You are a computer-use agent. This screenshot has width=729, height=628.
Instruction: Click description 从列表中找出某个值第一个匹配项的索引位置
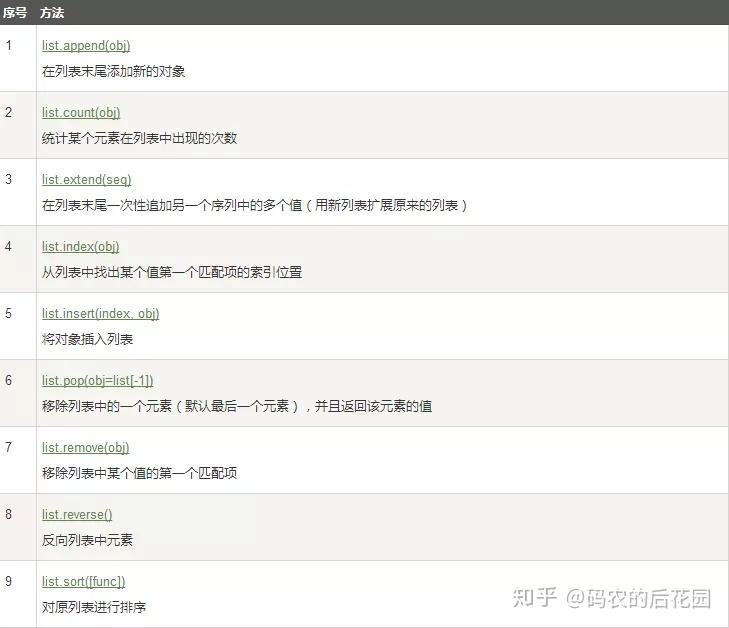click(172, 272)
